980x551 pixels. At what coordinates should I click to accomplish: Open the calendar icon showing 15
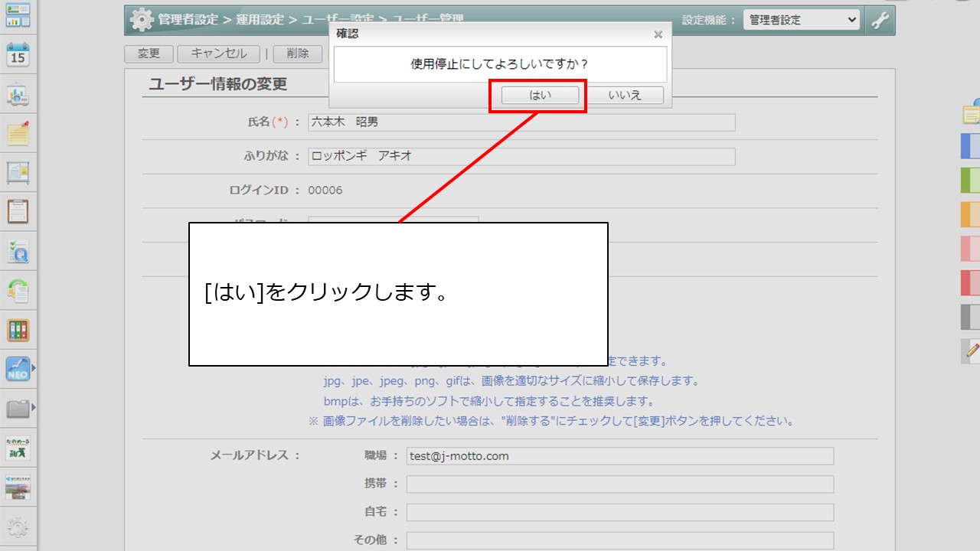click(x=18, y=55)
